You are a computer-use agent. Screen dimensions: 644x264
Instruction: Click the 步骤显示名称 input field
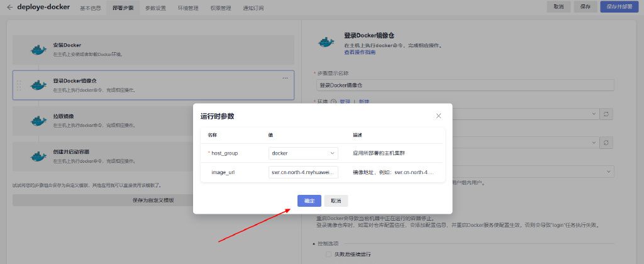(x=465, y=85)
